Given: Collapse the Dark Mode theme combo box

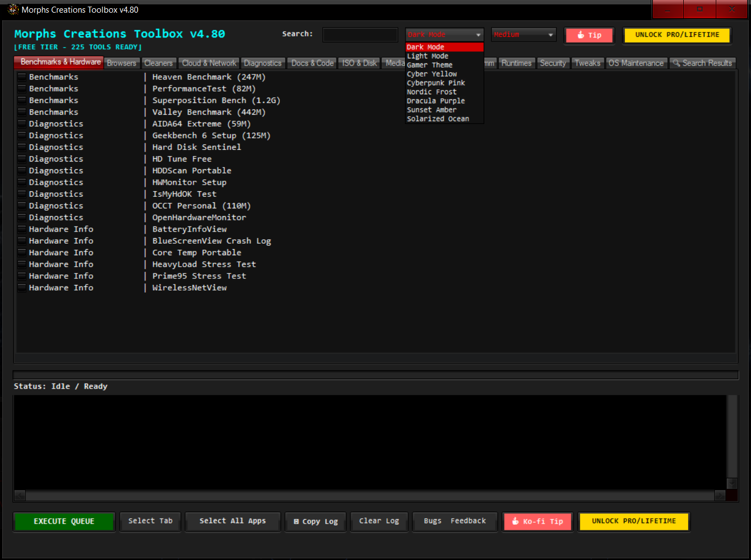Looking at the screenshot, I should pos(445,35).
